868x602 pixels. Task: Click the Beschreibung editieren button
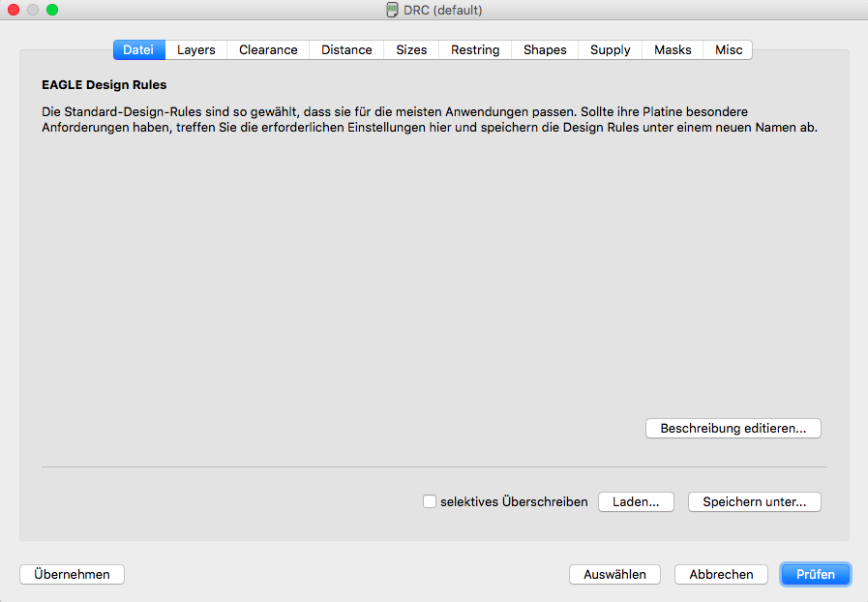pyautogui.click(x=733, y=428)
